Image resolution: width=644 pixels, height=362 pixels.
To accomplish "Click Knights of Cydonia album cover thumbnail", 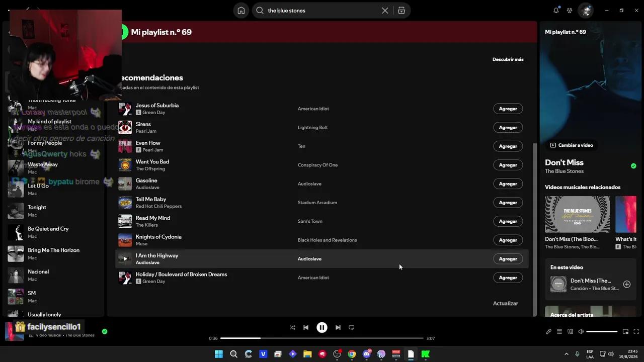I will click(x=125, y=240).
